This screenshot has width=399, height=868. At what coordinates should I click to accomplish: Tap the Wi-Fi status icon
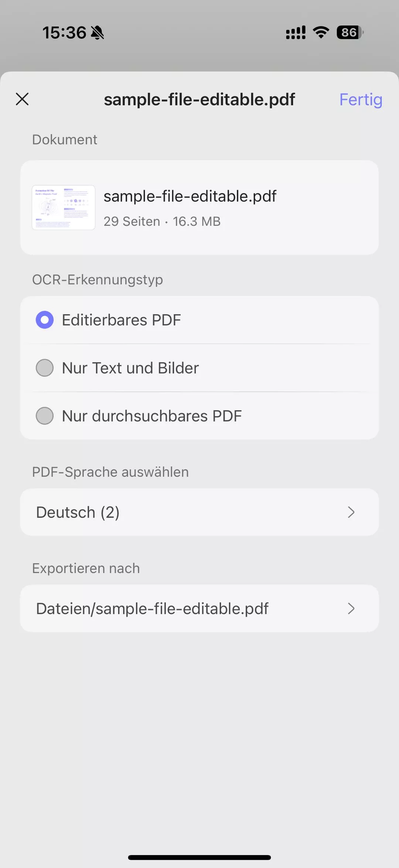click(x=321, y=33)
